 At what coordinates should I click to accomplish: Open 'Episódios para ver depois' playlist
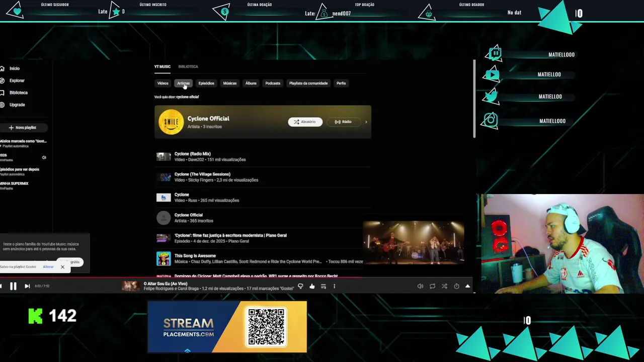pos(20,171)
